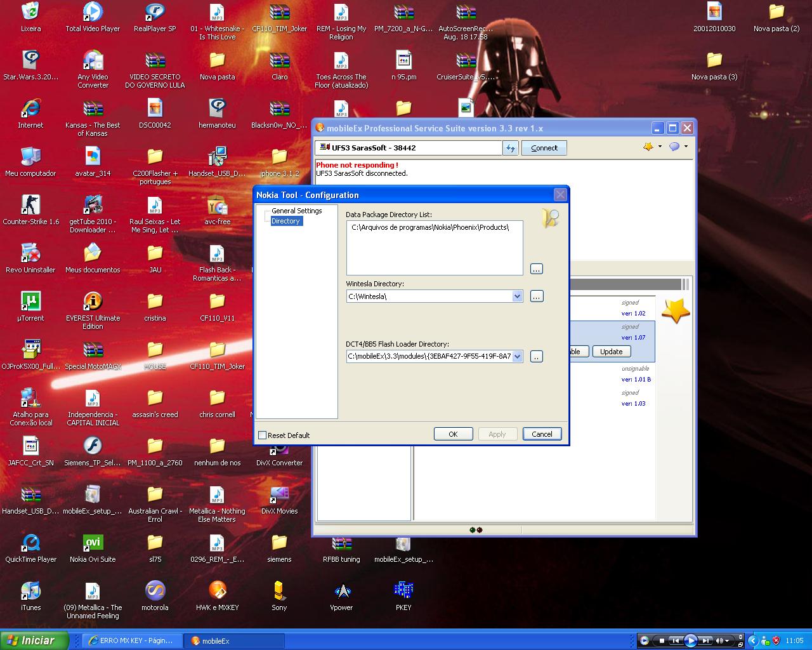Switch to mobileEx taskbar button
Image resolution: width=812 pixels, height=650 pixels.
tap(234, 641)
